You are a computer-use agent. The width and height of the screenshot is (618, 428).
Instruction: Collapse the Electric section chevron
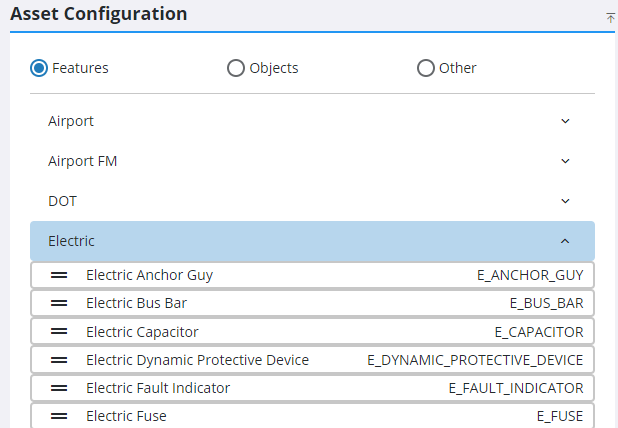click(565, 241)
